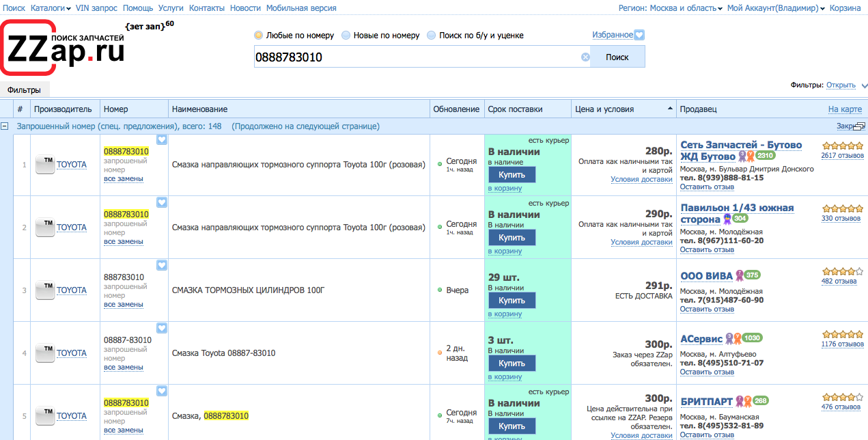
Task: Click Открыть next to Фильтры
Action: (841, 85)
